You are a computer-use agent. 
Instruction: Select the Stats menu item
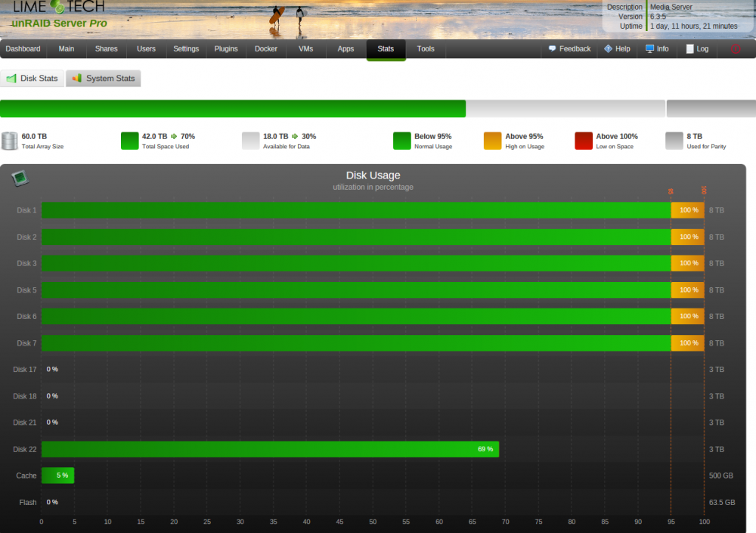click(386, 49)
